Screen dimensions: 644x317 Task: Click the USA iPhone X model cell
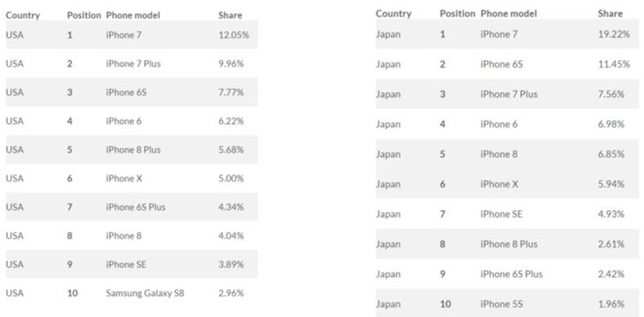(x=124, y=178)
